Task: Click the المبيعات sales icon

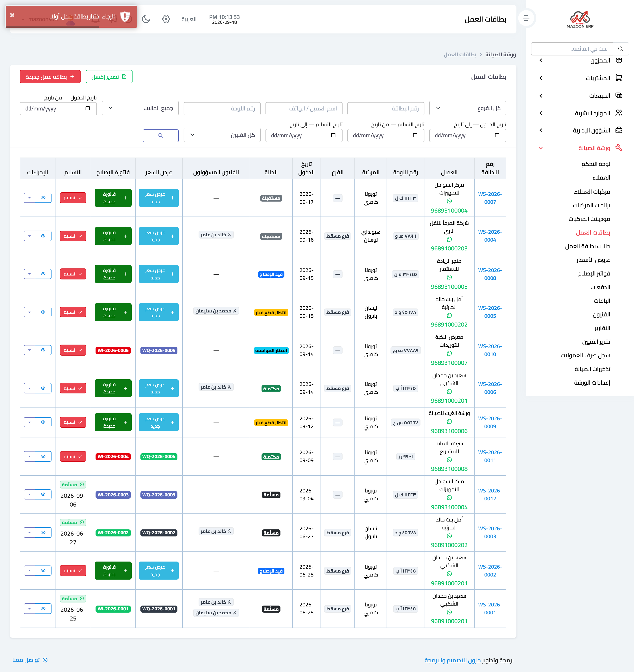Action: pyautogui.click(x=619, y=96)
